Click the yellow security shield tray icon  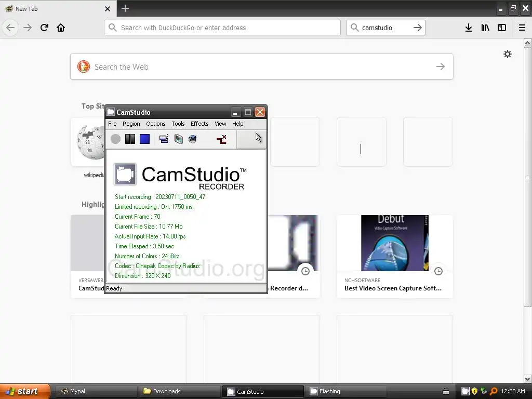(x=475, y=391)
